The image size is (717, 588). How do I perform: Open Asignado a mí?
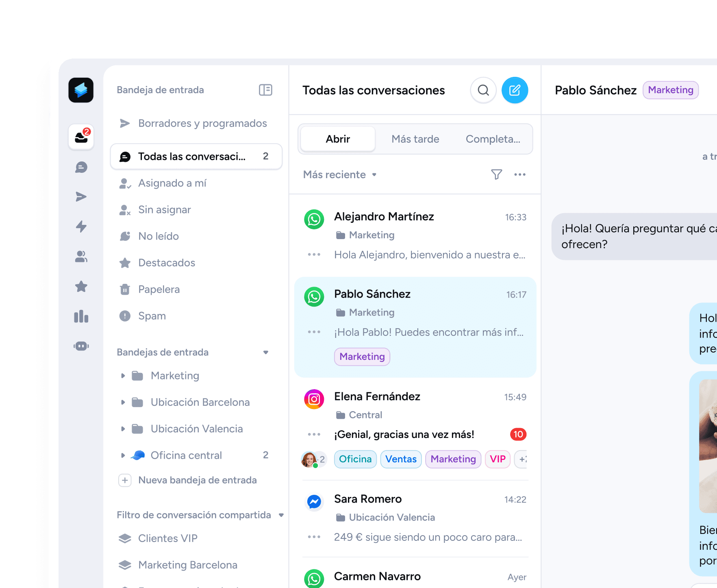click(196, 183)
